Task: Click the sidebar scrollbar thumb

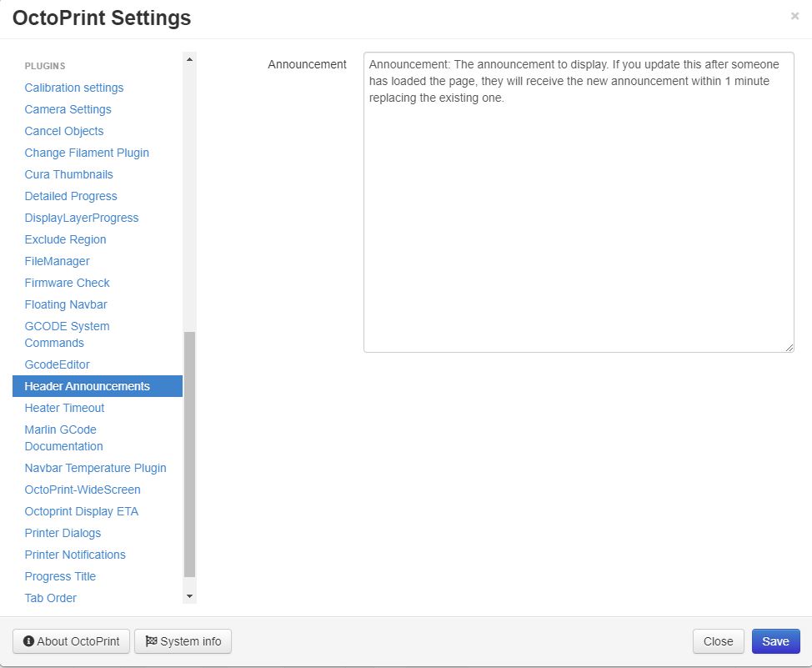Action: (189, 454)
